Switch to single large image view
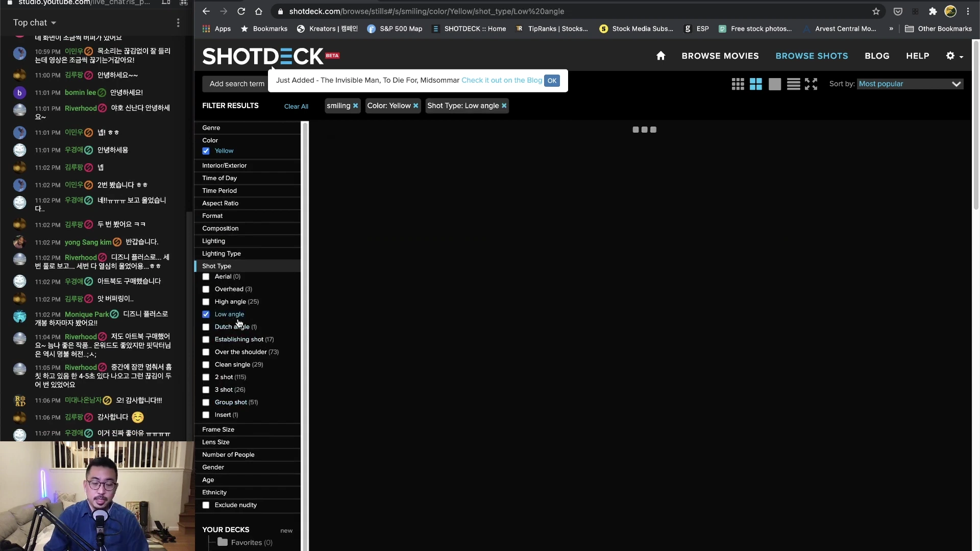 (x=775, y=84)
